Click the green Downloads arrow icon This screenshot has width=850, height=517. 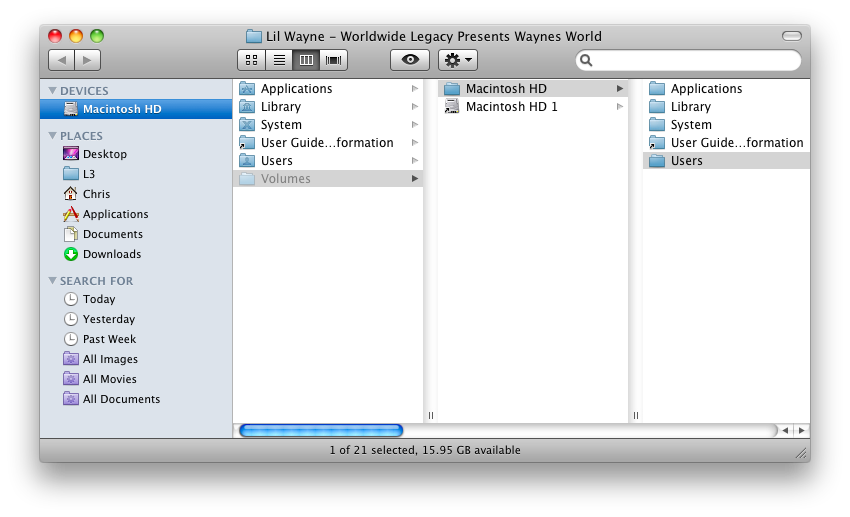70,254
